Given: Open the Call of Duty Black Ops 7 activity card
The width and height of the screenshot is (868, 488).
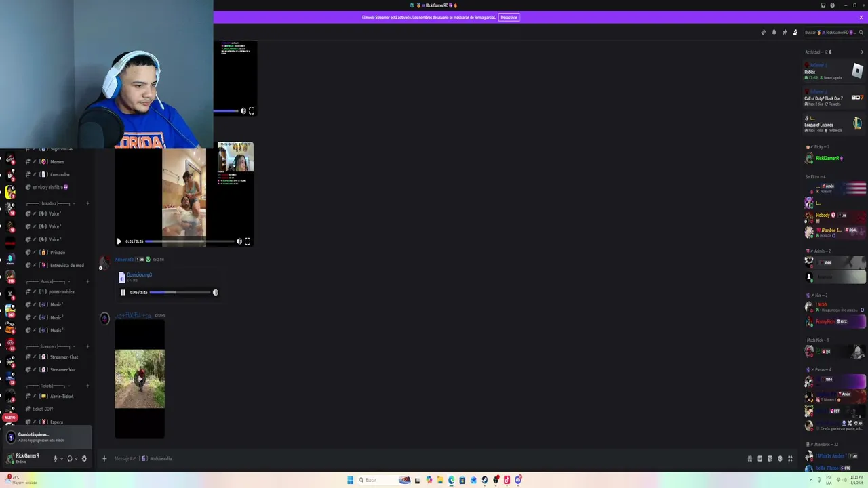Looking at the screenshot, I should point(833,98).
